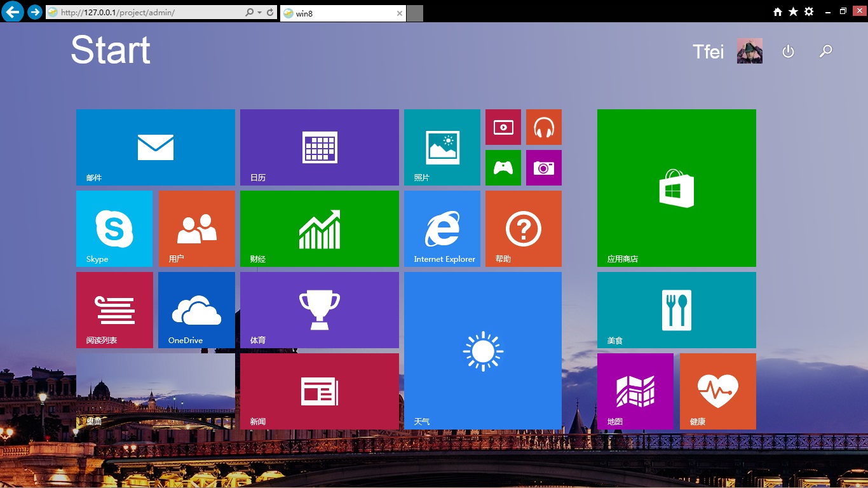The image size is (868, 488).
Task: Expand the address bar dropdown arrow
Action: (260, 13)
